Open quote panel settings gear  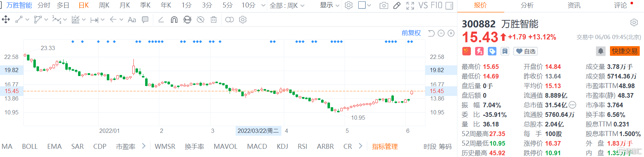click(634, 23)
